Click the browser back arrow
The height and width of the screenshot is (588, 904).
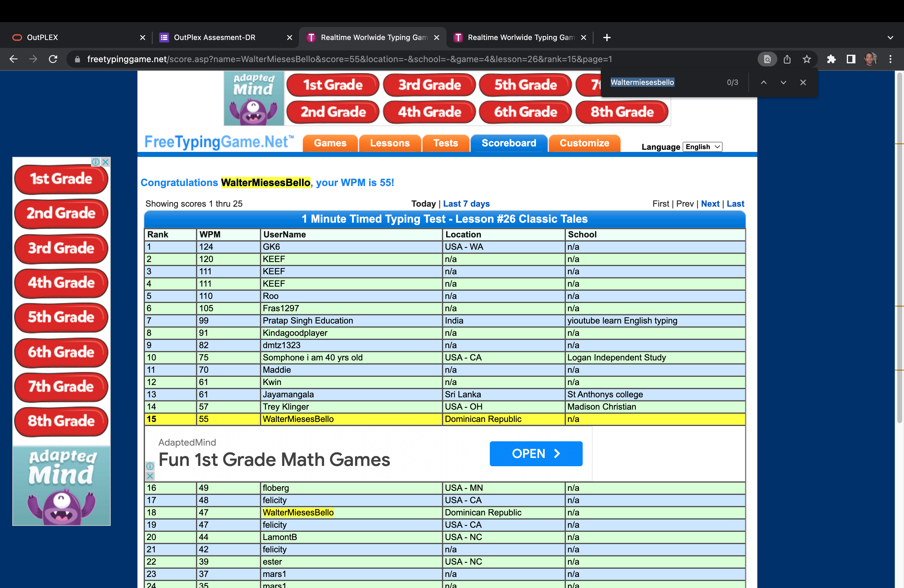14,59
